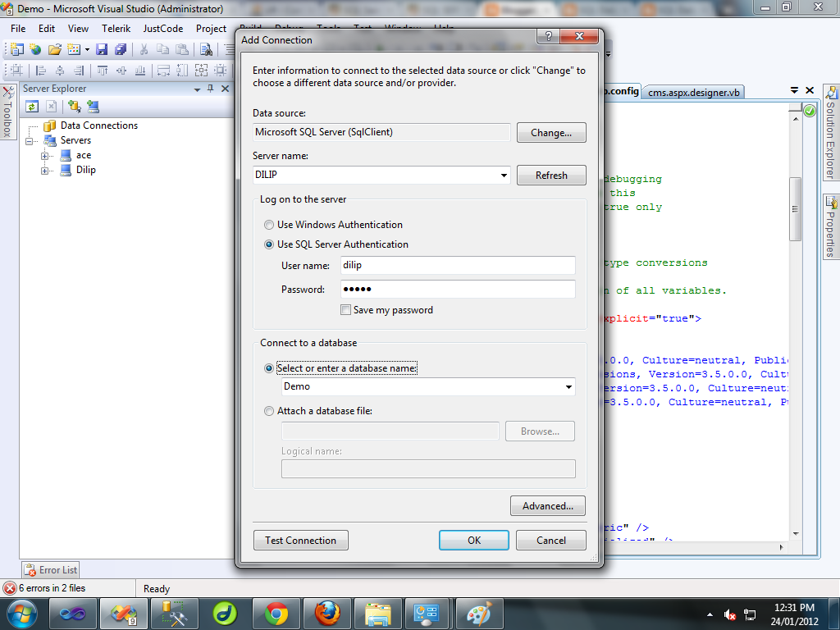Switch to cms.aspx.designer.vb tab
The height and width of the screenshot is (630, 840).
[x=693, y=92]
